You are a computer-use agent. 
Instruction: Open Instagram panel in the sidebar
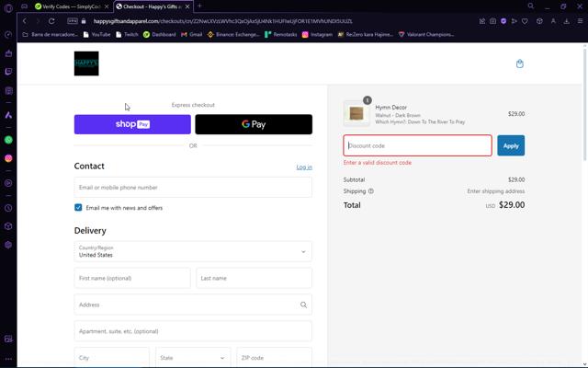pos(8,158)
